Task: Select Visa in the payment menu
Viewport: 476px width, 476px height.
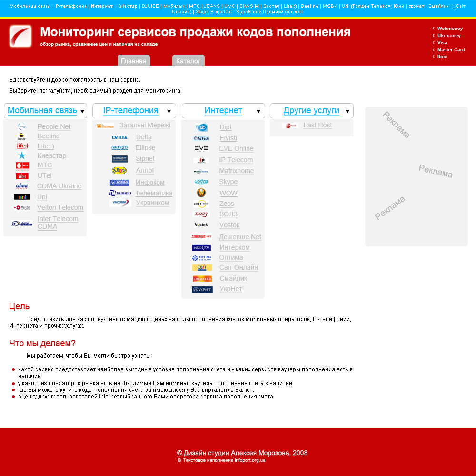Action: (442, 43)
